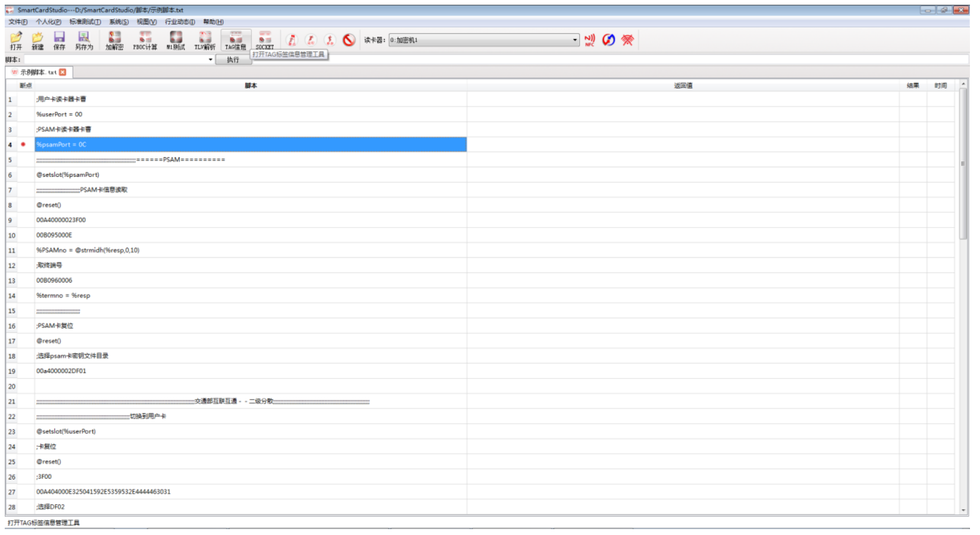Open the 标准测试(T) menu
The width and height of the screenshot is (980, 535).
[85, 22]
